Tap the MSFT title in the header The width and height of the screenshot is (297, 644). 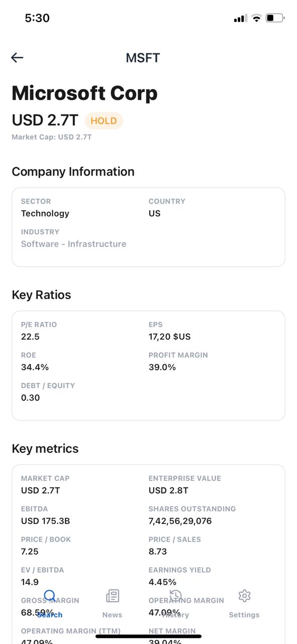(143, 57)
